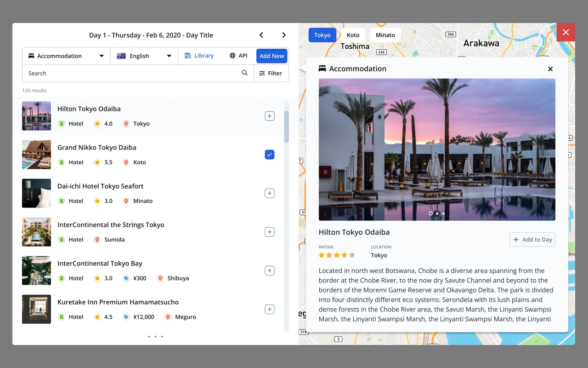Switch to the Library tab
Viewport: 588px width, 368px height.
coord(199,56)
